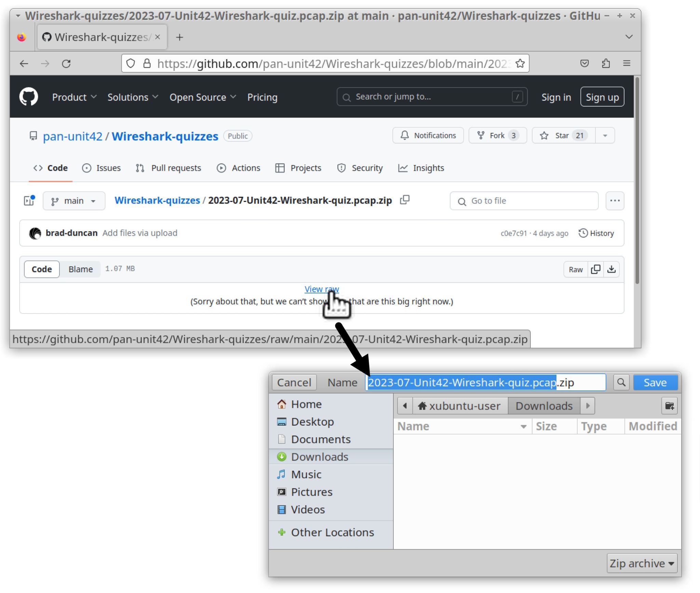
Task: Open the Pocket save icon
Action: point(584,63)
